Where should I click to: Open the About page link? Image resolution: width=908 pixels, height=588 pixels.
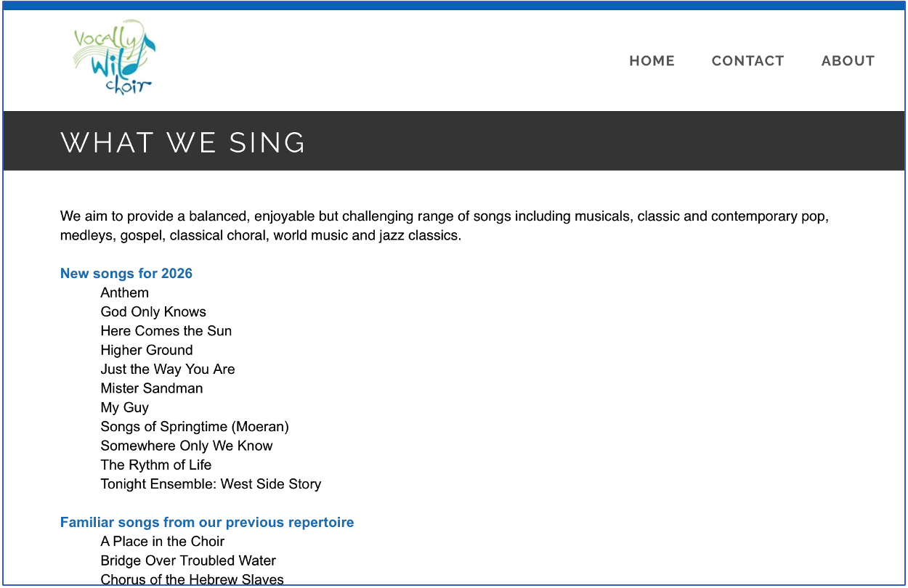[x=848, y=61]
